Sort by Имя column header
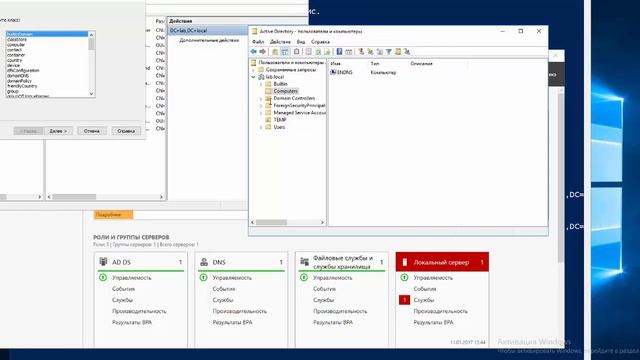The image size is (640, 360). pos(336,64)
